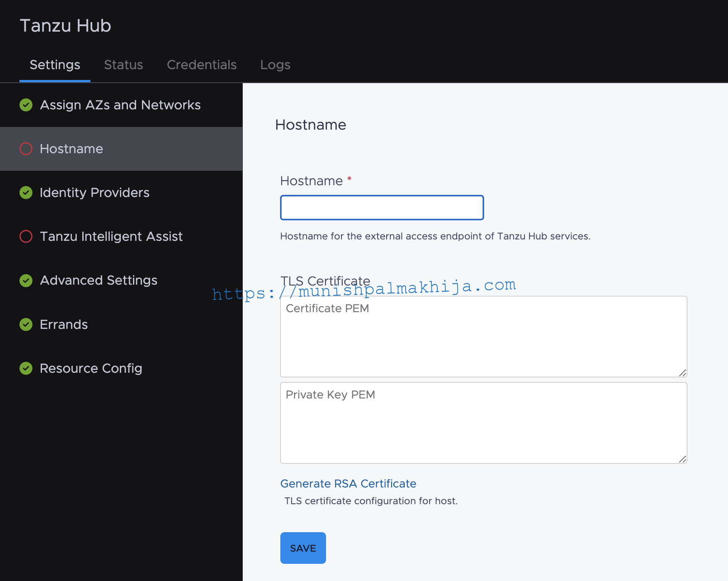Viewport: 728px width, 581px height.
Task: Click the SAVE button
Action: tap(303, 548)
